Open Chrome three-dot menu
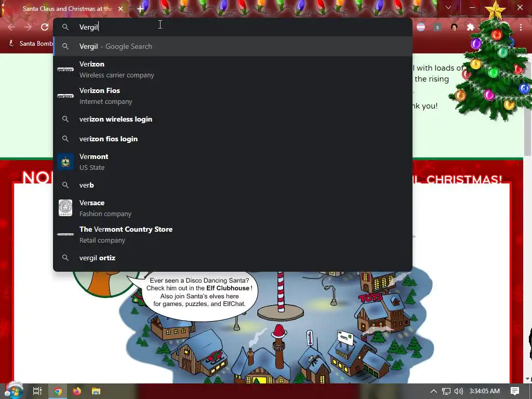This screenshot has height=399, width=532. click(521, 27)
